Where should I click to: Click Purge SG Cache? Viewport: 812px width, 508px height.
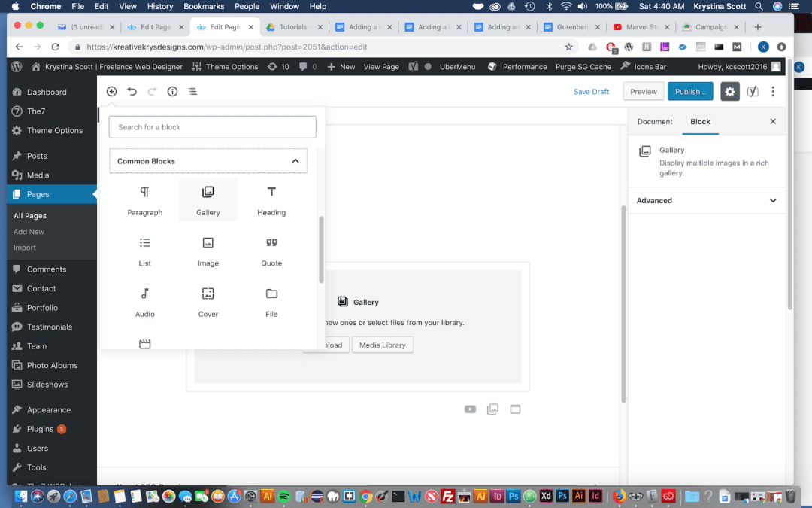tap(583, 67)
